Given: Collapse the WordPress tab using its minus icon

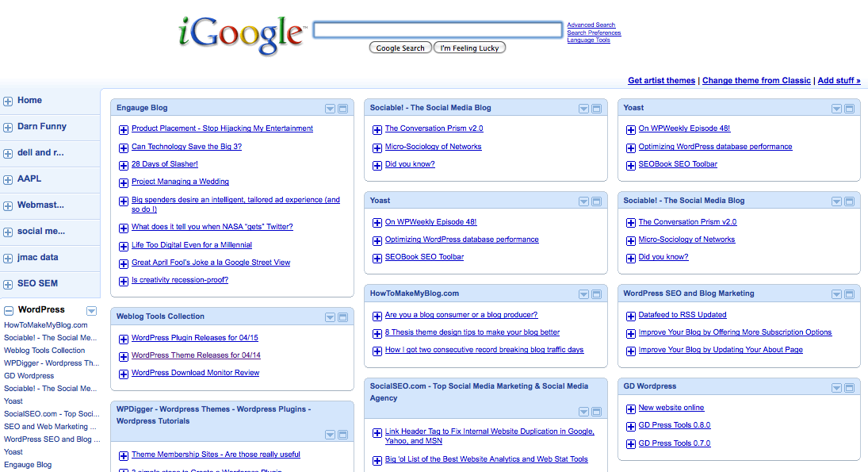Looking at the screenshot, I should pos(8,311).
